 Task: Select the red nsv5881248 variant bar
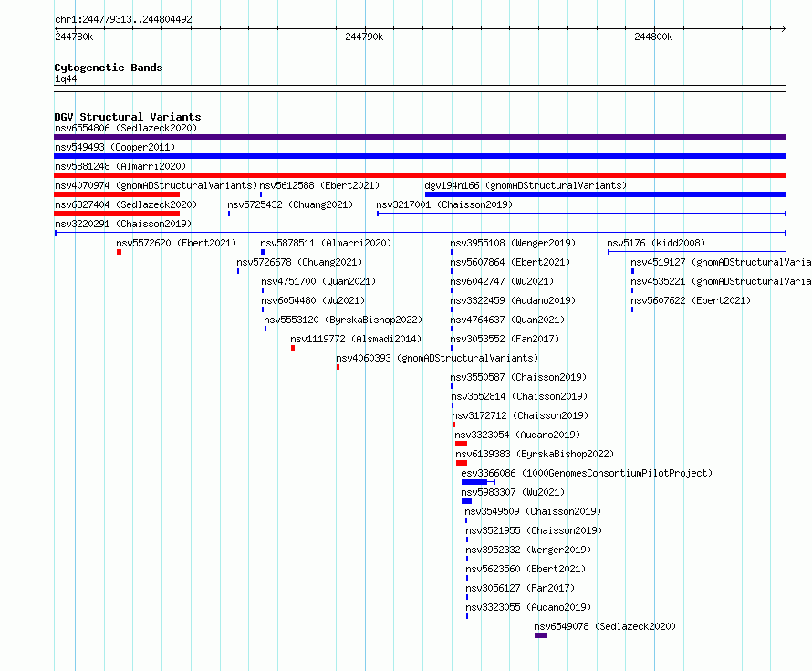pyautogui.click(x=420, y=175)
